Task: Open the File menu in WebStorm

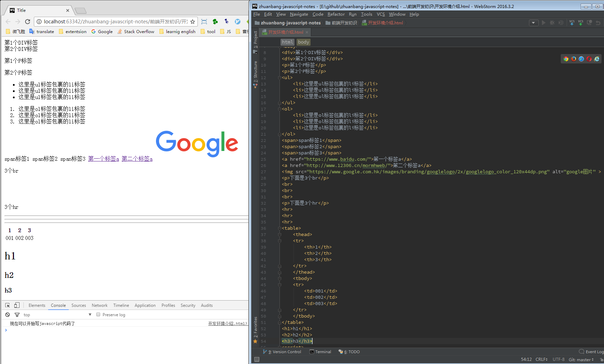Action: [256, 14]
